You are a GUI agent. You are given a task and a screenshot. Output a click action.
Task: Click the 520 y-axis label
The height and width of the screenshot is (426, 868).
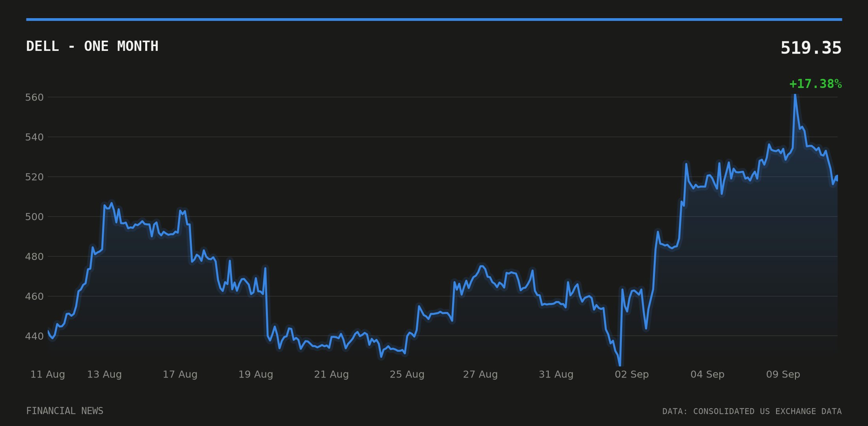[34, 177]
